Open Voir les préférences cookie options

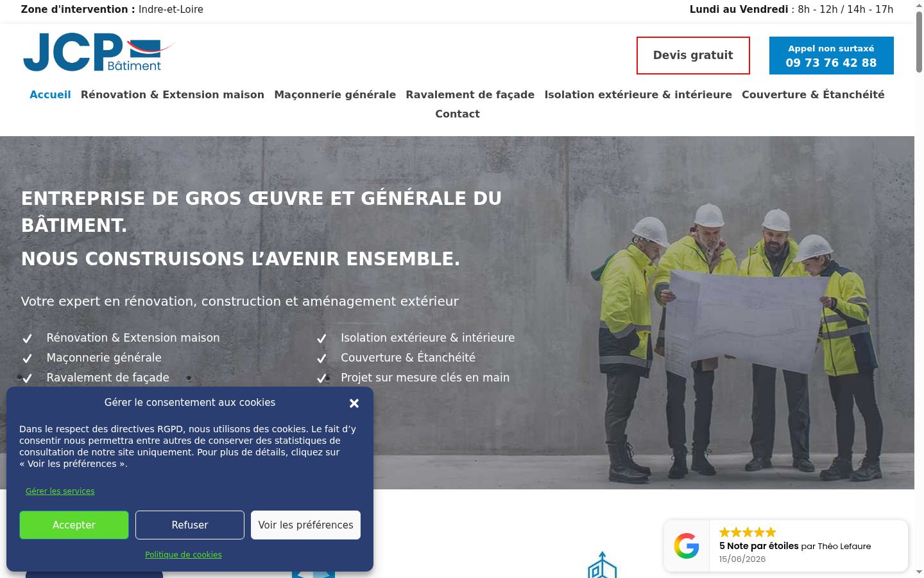[305, 525]
